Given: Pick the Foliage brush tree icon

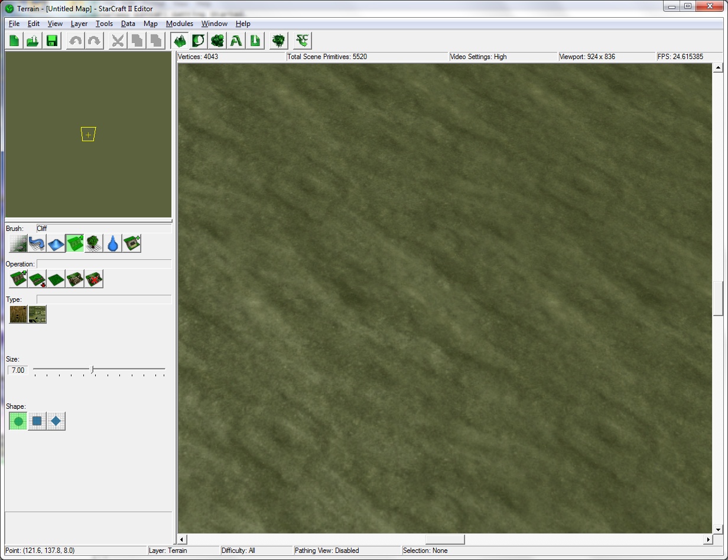Looking at the screenshot, I should (x=94, y=243).
